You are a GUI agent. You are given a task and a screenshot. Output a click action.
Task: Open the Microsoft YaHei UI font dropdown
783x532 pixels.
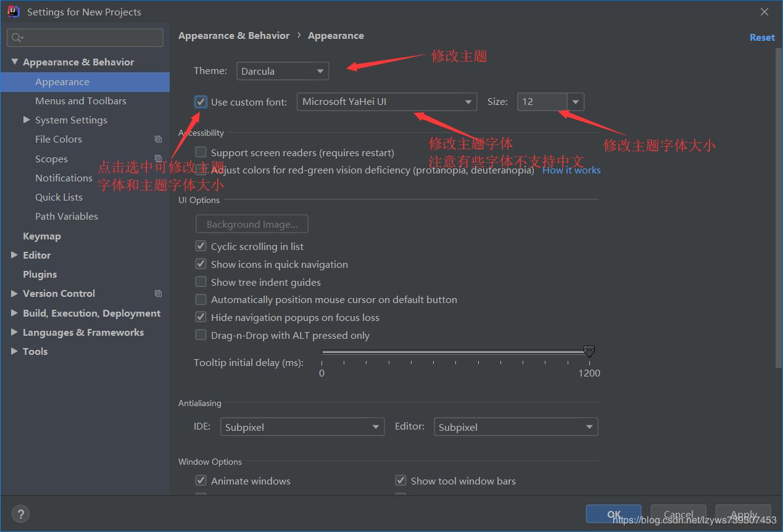387,102
